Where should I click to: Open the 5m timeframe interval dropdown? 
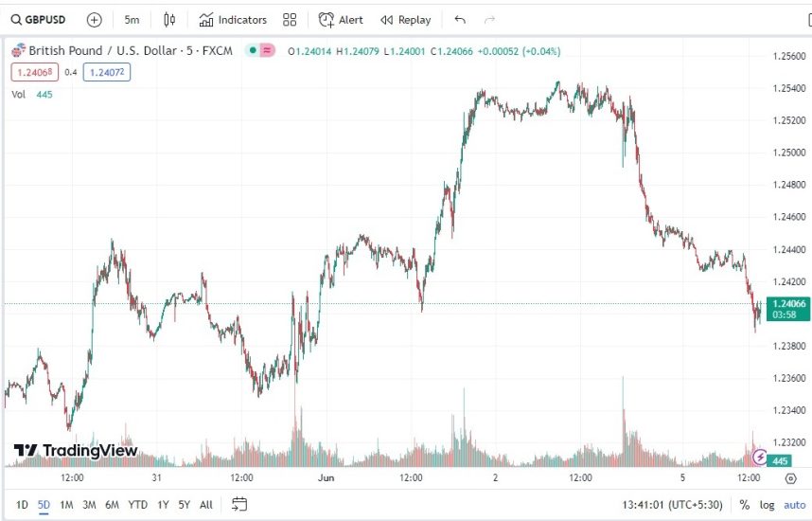pos(132,19)
